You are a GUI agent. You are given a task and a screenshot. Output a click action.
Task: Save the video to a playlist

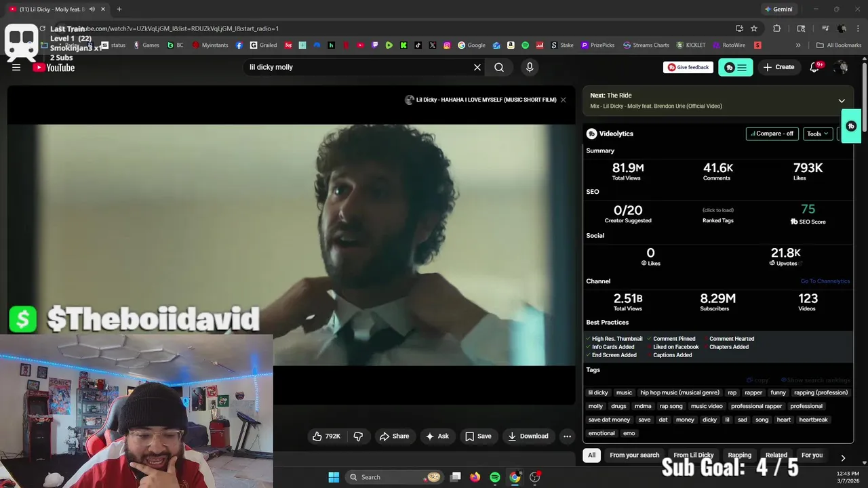478,436
